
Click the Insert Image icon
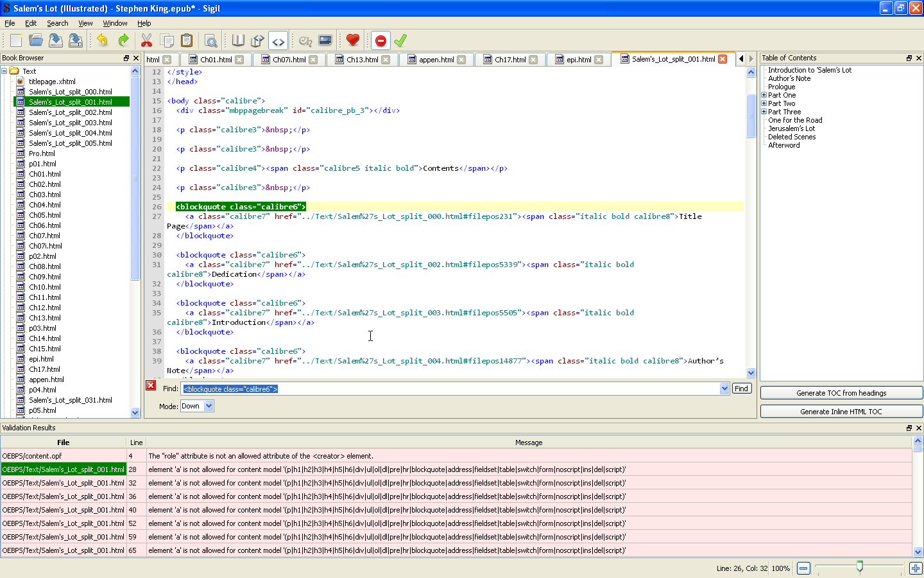click(x=325, y=40)
